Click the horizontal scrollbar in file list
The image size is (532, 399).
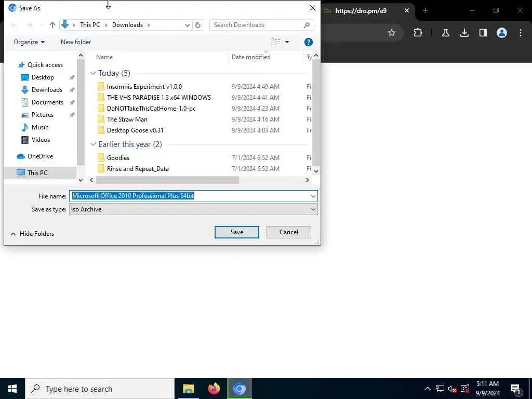click(167, 180)
